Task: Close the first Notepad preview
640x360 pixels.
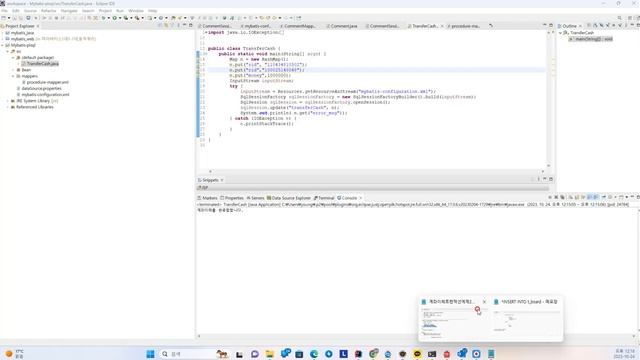Action: [484, 302]
